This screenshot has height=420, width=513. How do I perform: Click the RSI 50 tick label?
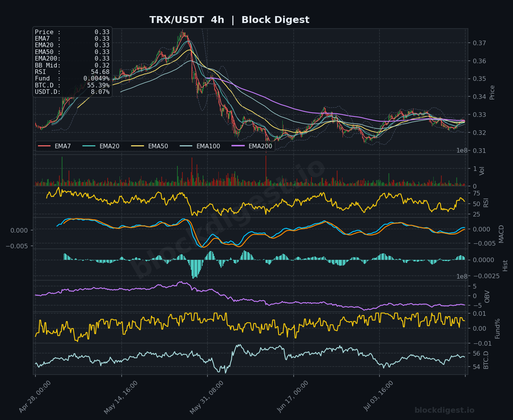477,203
